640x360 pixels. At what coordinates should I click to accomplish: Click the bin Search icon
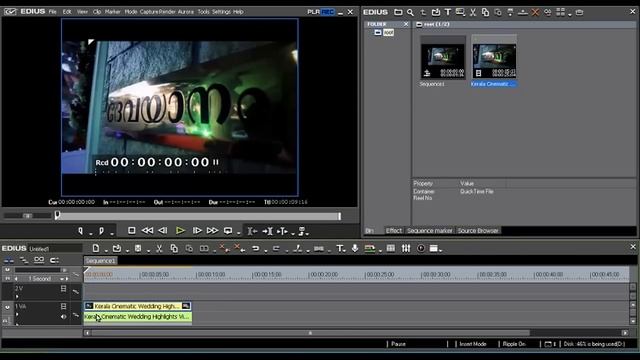(x=410, y=12)
